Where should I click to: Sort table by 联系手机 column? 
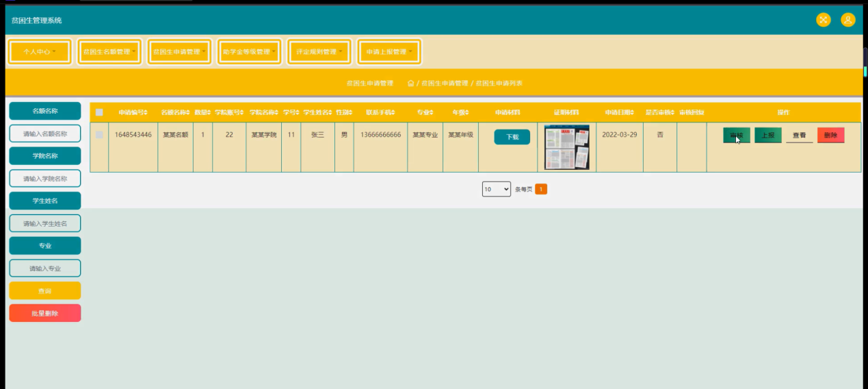(x=380, y=112)
